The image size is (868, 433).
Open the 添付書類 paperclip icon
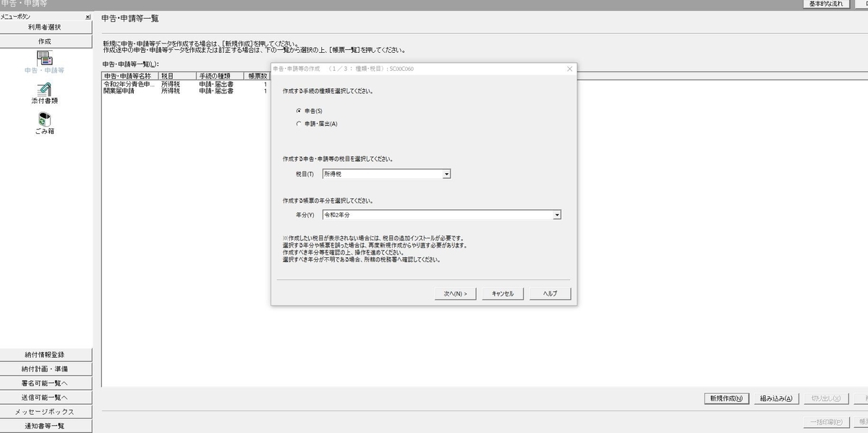(x=43, y=91)
